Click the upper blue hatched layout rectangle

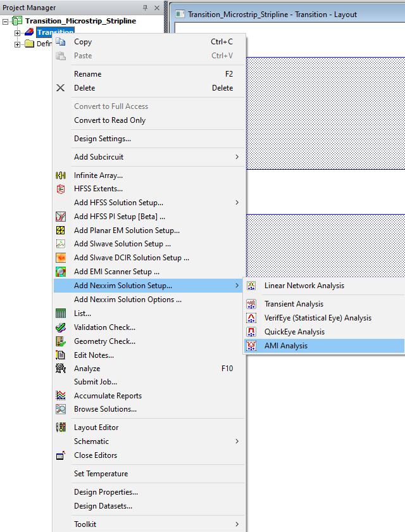pyautogui.click(x=325, y=113)
